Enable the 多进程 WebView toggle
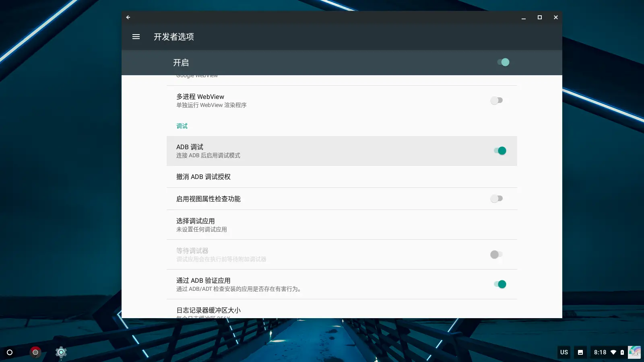The height and width of the screenshot is (362, 644). click(497, 100)
